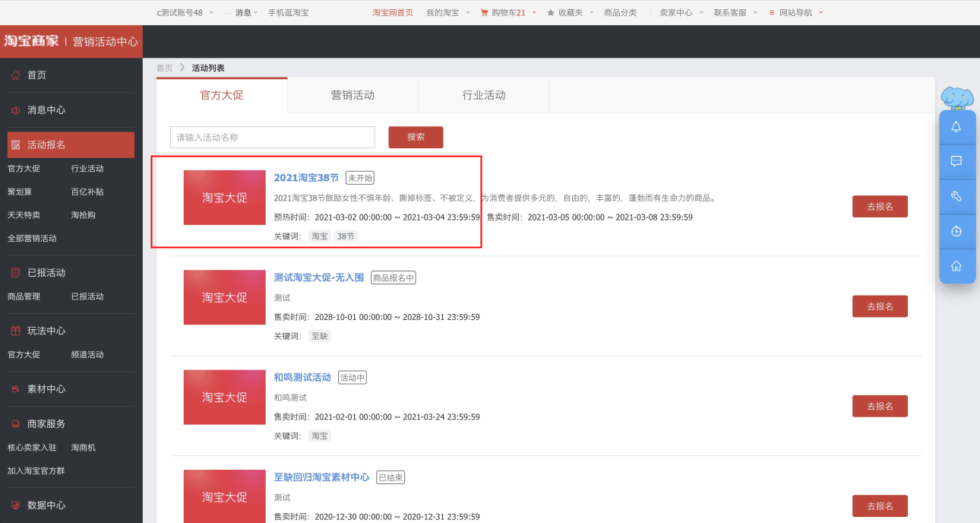Open the chat bubble icon in floating toolbar

(956, 161)
